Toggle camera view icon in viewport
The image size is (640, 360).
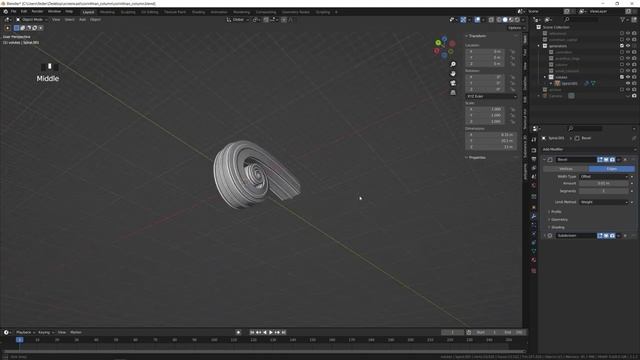click(x=453, y=83)
